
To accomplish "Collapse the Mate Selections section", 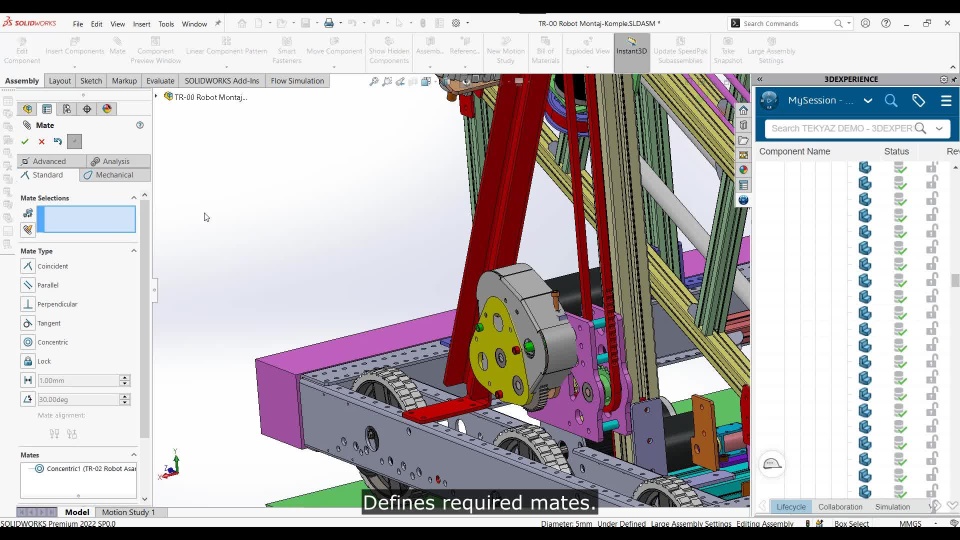I will 133,198.
